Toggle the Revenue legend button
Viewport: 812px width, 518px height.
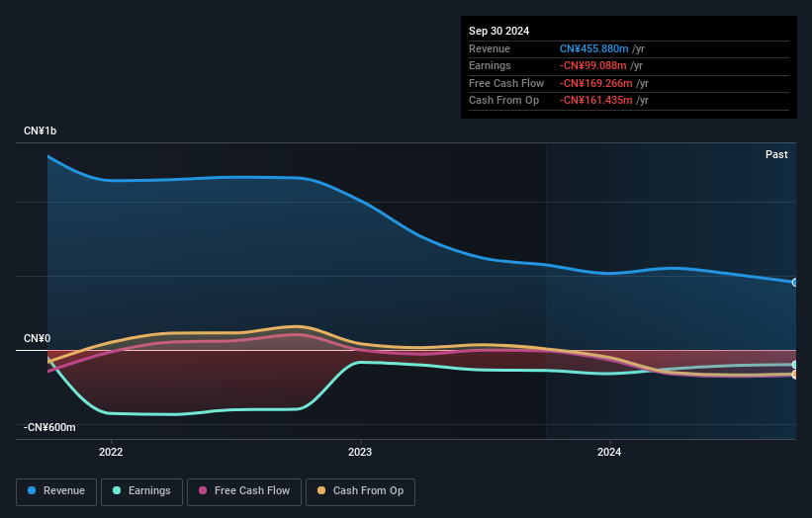point(56,491)
